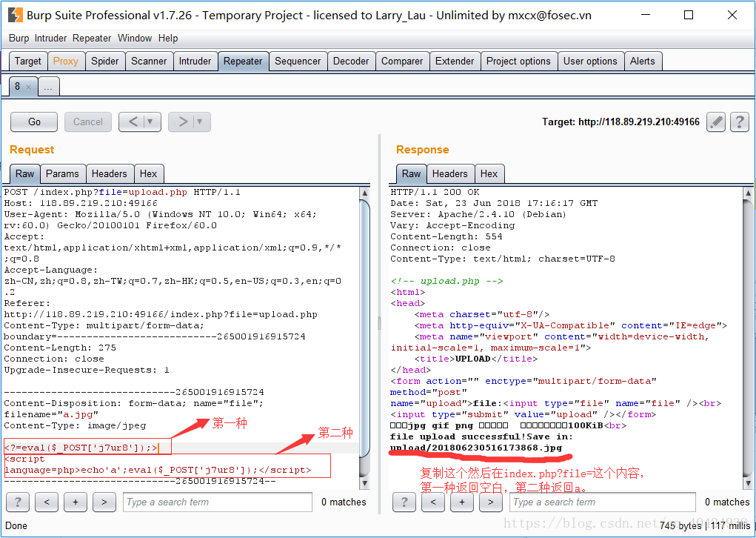Select the Repeater tool tab
This screenshot has height=538, width=756.
pyautogui.click(x=243, y=62)
